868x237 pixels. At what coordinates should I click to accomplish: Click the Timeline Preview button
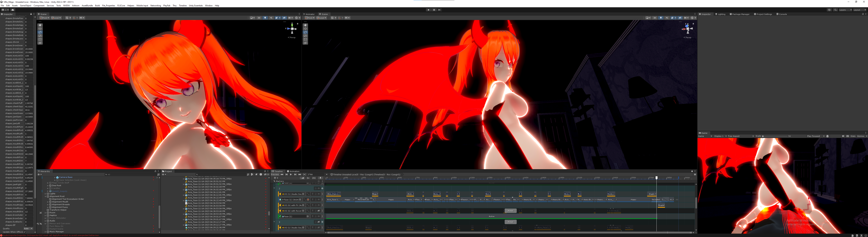click(x=275, y=174)
